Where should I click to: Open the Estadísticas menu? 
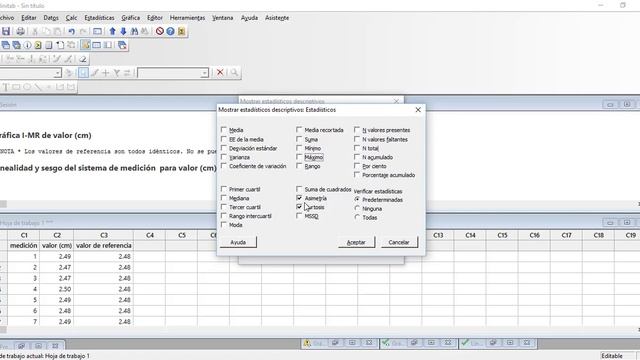click(x=99, y=18)
